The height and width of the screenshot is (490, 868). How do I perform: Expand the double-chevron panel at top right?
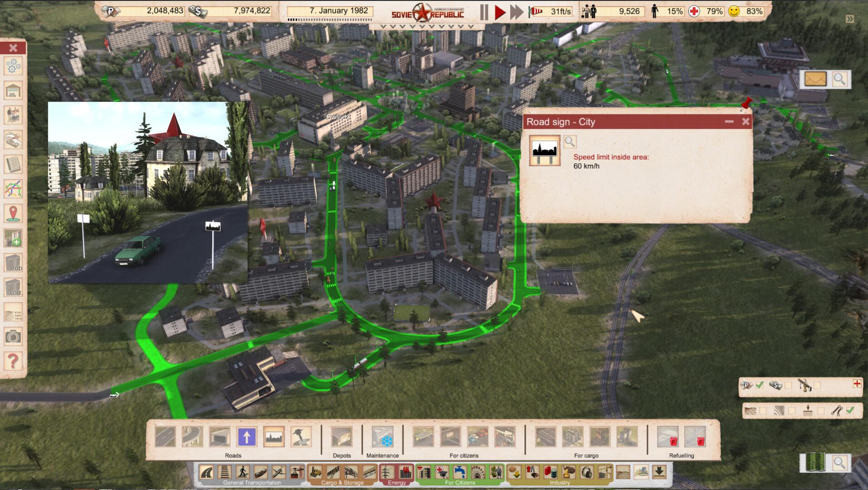click(x=850, y=19)
